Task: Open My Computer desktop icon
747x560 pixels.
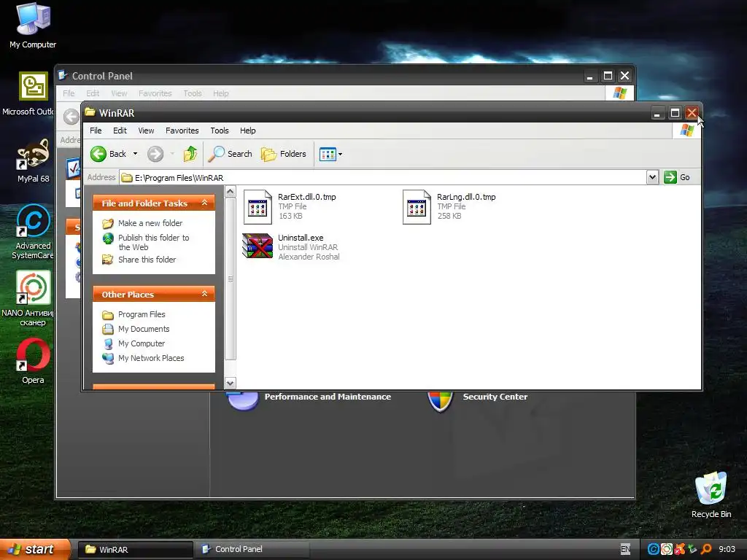Action: (33, 26)
